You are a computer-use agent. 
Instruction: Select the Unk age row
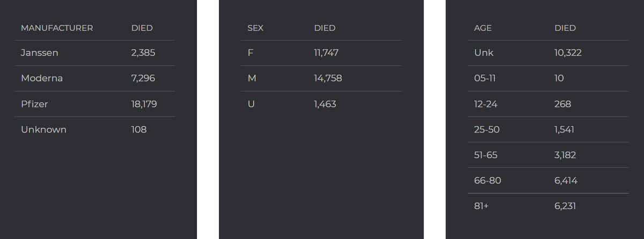click(x=548, y=53)
